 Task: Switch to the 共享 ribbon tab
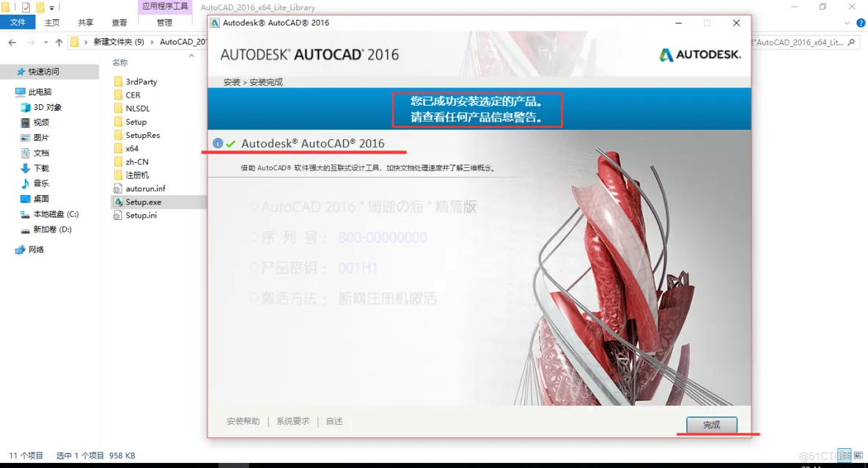pos(85,23)
